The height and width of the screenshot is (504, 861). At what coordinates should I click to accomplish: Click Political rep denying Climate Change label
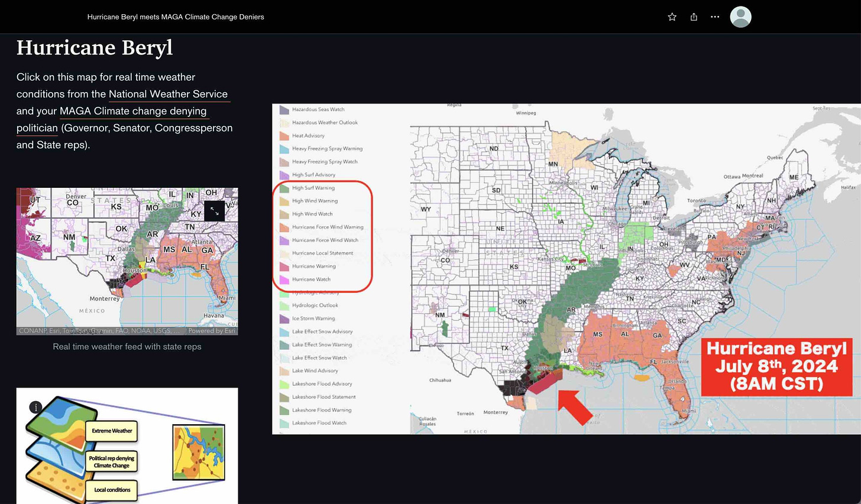112,462
